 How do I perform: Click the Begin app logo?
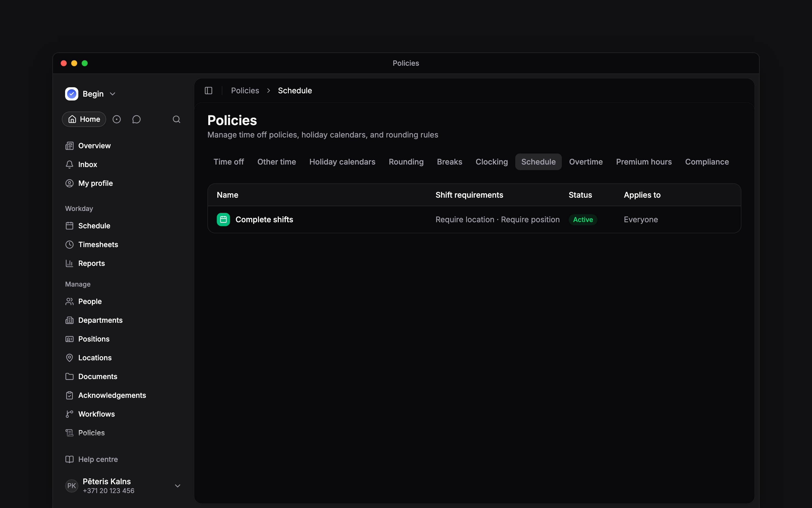pos(71,94)
